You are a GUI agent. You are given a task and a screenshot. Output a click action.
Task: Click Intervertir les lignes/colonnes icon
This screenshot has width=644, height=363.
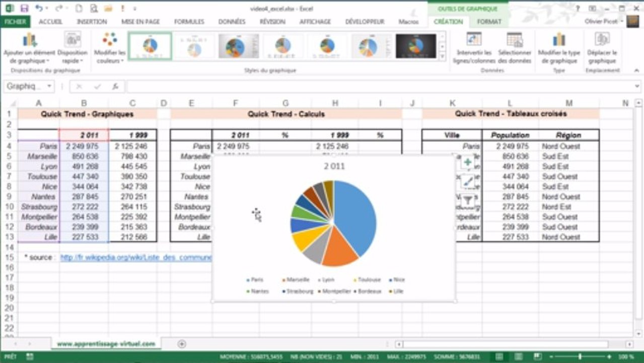click(474, 48)
